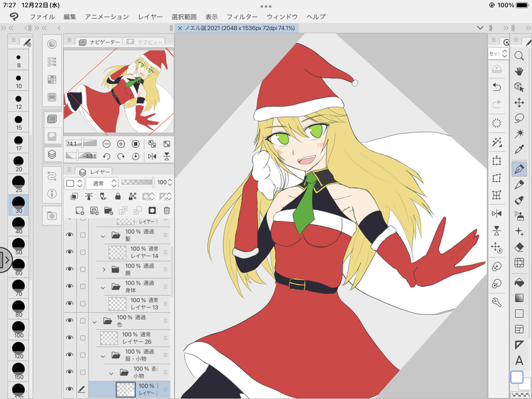The width and height of the screenshot is (532, 399).
Task: Select the Pencil tool
Action: coord(519,185)
